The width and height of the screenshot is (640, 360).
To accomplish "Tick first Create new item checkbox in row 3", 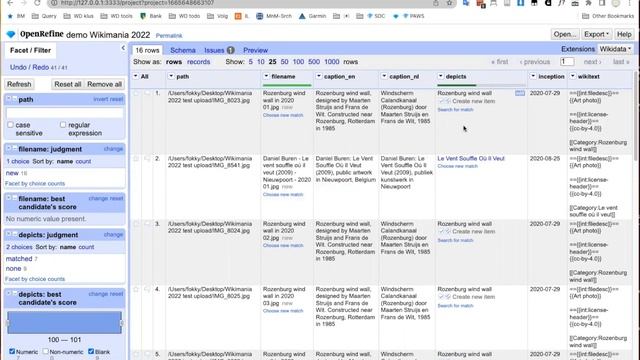I will [441, 231].
